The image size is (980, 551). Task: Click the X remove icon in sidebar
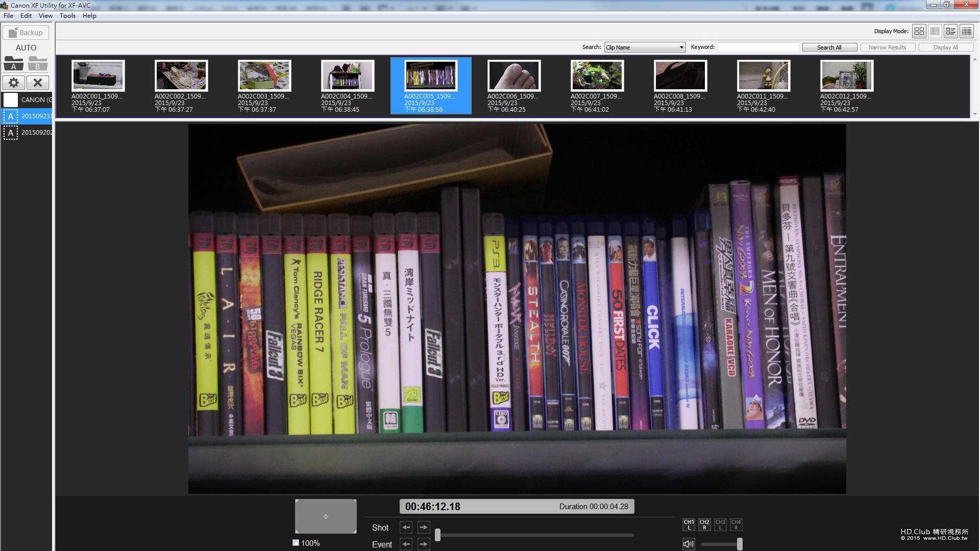38,83
